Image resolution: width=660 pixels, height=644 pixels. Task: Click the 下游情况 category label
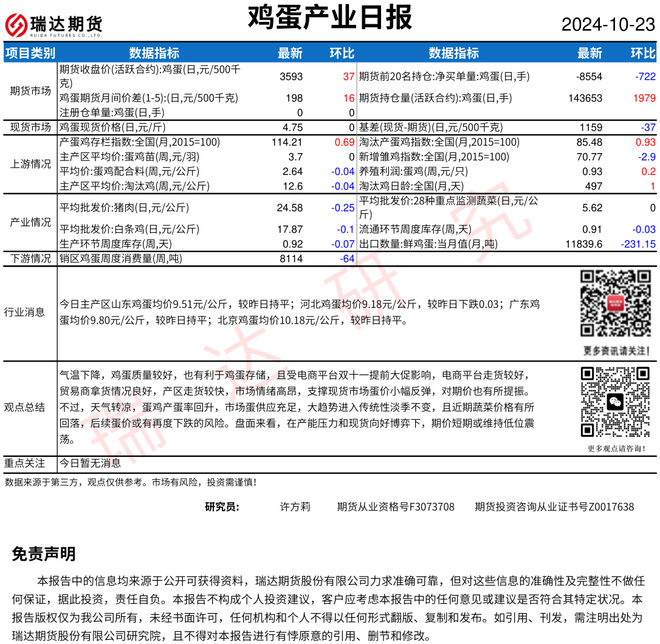[30, 259]
